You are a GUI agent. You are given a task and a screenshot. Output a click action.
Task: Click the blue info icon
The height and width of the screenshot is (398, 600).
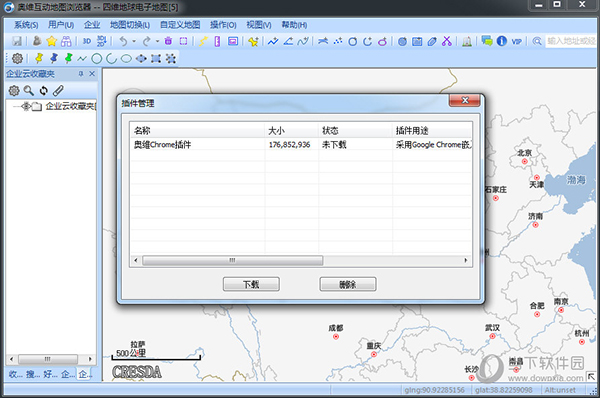pos(502,41)
